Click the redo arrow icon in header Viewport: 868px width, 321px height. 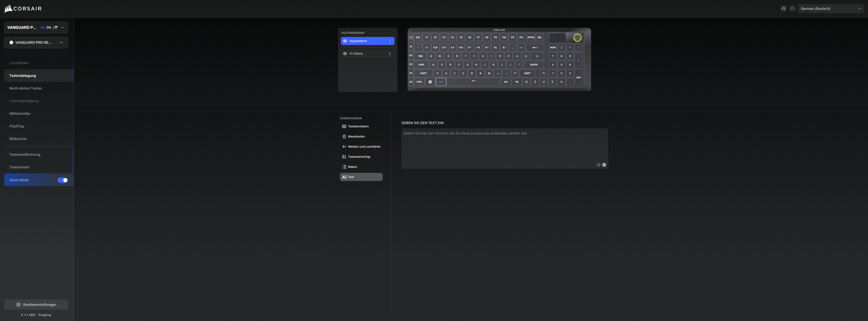(x=792, y=9)
